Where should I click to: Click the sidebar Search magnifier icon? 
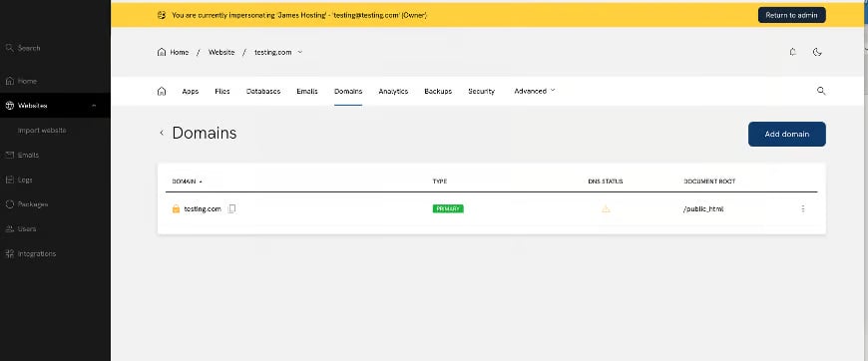[x=9, y=48]
